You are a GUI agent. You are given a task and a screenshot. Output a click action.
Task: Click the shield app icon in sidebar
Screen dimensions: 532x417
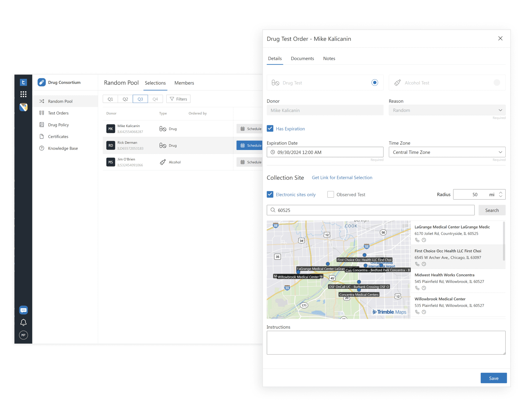(x=23, y=107)
